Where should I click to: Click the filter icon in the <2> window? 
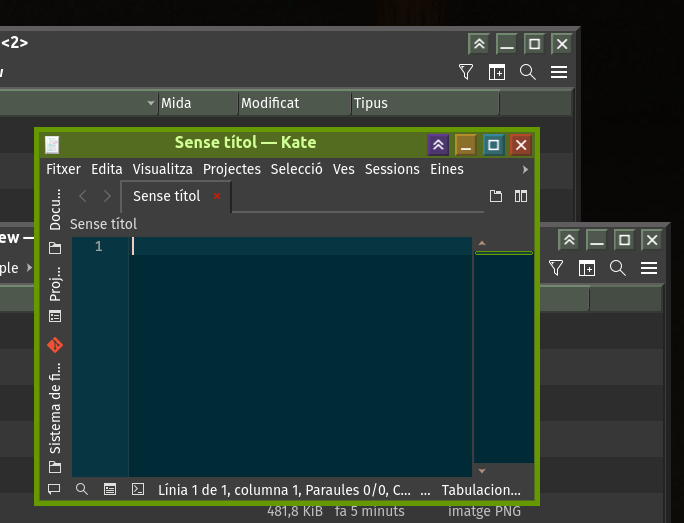[466, 72]
